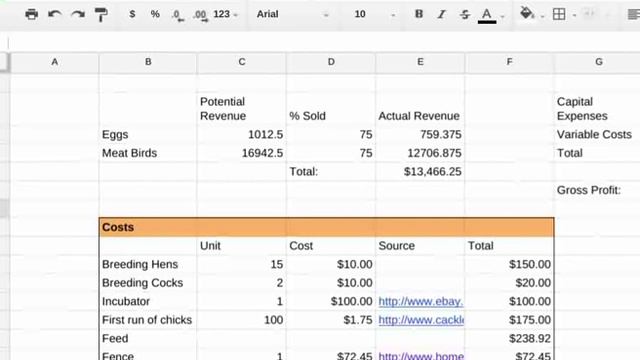
Task: Click the fill color paint bucket
Action: [527, 13]
